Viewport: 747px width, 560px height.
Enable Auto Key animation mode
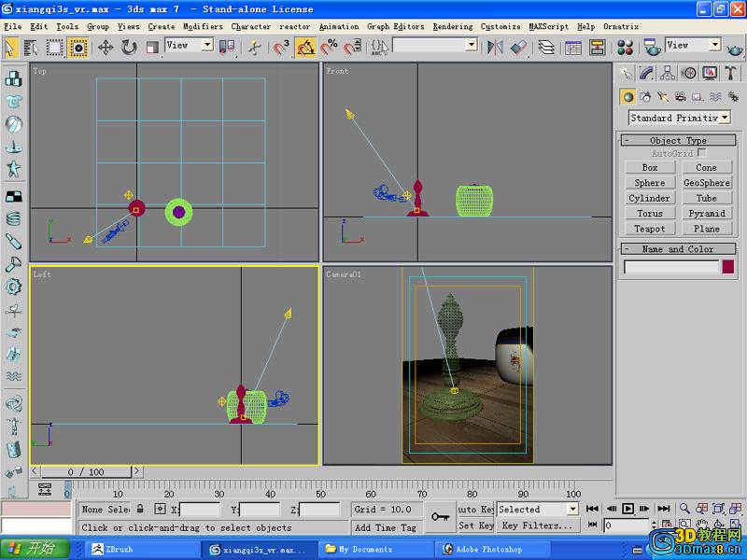tap(475, 510)
